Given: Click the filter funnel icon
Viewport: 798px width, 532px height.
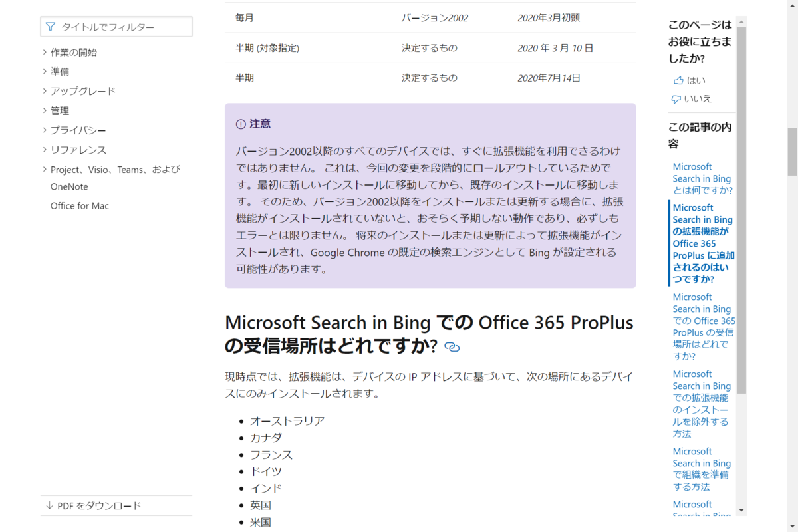Looking at the screenshot, I should 51,27.
